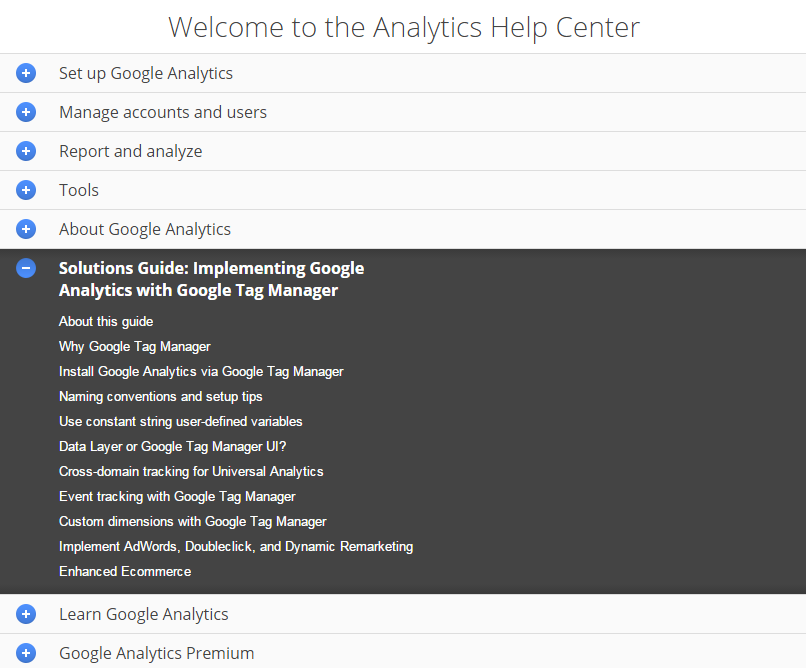Image resolution: width=806 pixels, height=668 pixels.
Task: Expand the Set up Google Analytics plus icon
Action: click(x=26, y=73)
